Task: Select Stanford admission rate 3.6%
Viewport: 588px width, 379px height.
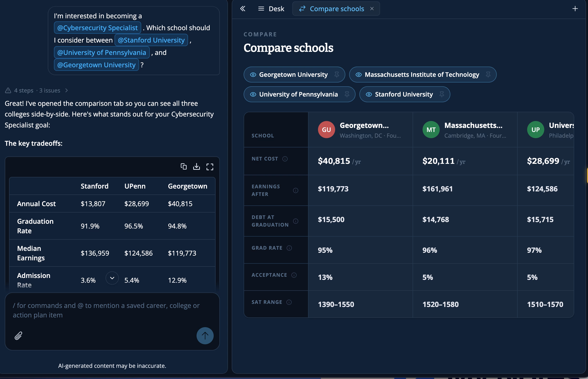Action: coord(88,280)
